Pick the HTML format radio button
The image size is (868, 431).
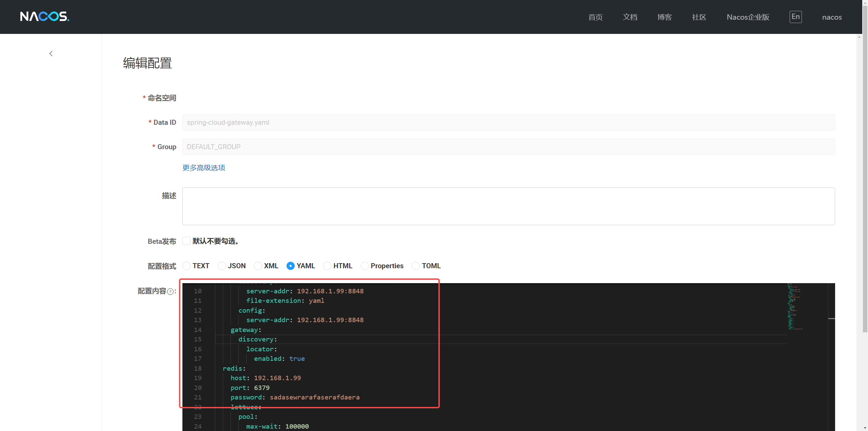pyautogui.click(x=327, y=266)
